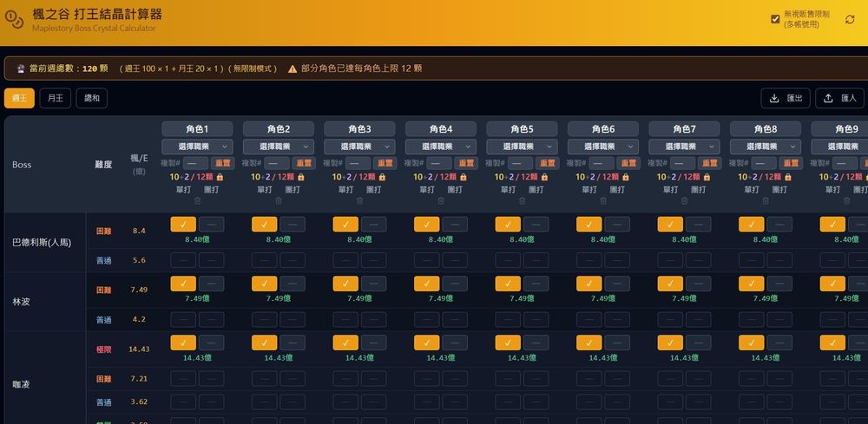Click 複製# input field for 角色1

click(195, 163)
